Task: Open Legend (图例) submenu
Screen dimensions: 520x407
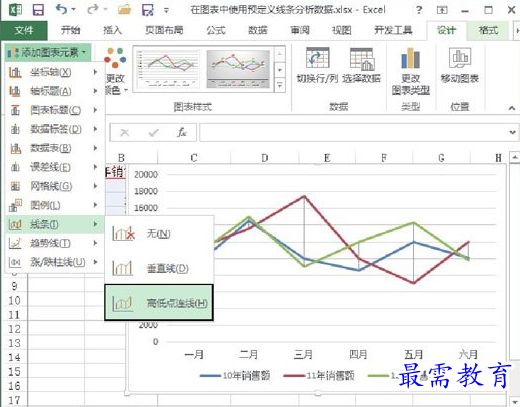Action: pyautogui.click(x=54, y=205)
